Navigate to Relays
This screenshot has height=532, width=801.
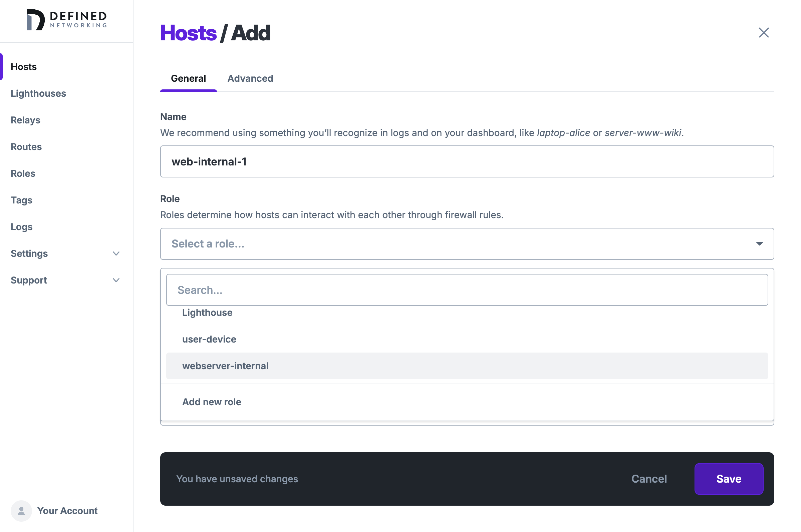click(25, 120)
